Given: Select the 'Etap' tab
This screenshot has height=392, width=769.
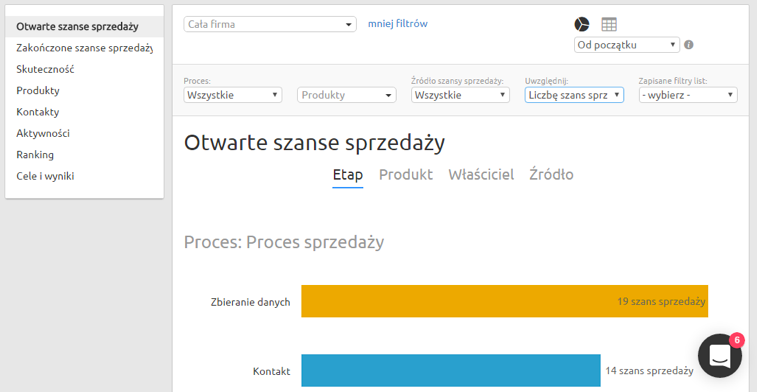Looking at the screenshot, I should pyautogui.click(x=348, y=175).
